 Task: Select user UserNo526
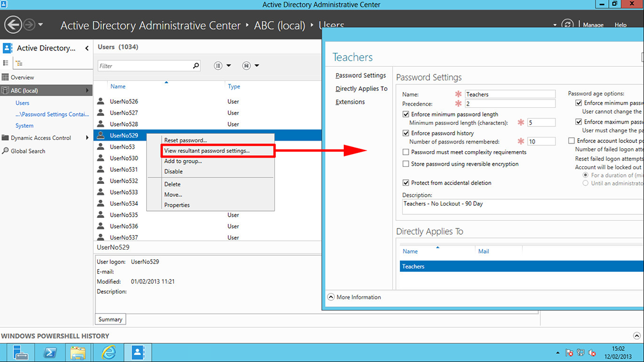124,101
